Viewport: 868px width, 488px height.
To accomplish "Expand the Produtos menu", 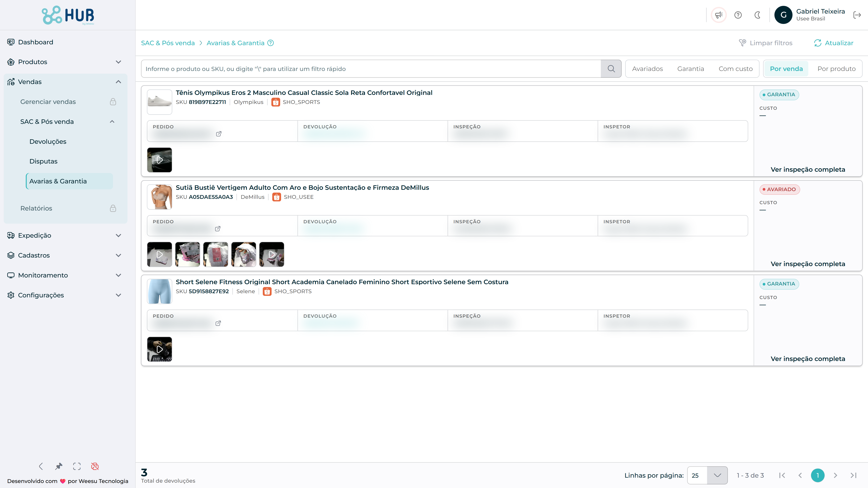I will pos(65,62).
